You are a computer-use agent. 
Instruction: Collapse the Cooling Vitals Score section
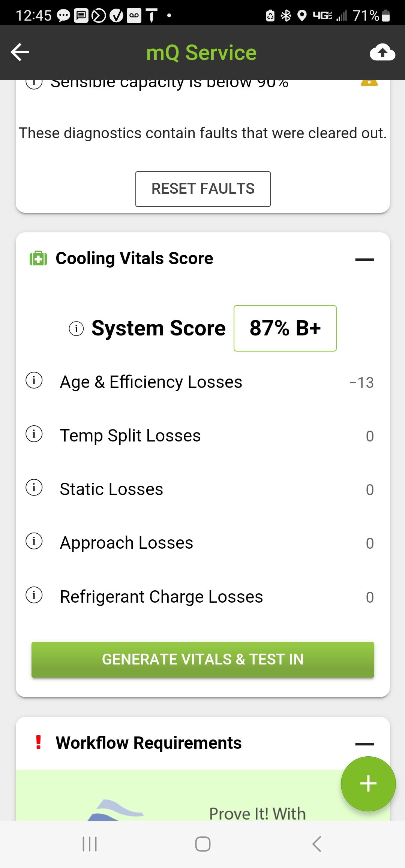click(x=364, y=259)
